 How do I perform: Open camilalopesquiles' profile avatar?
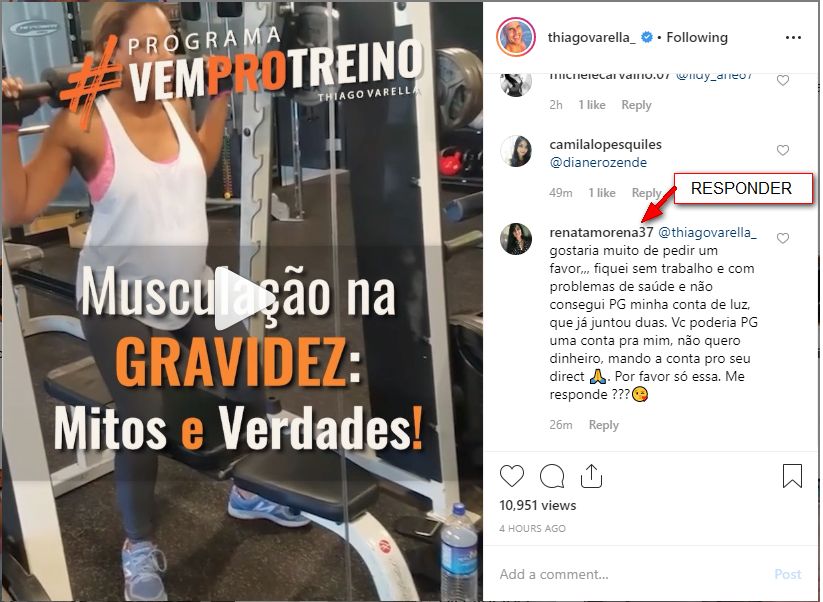point(516,151)
